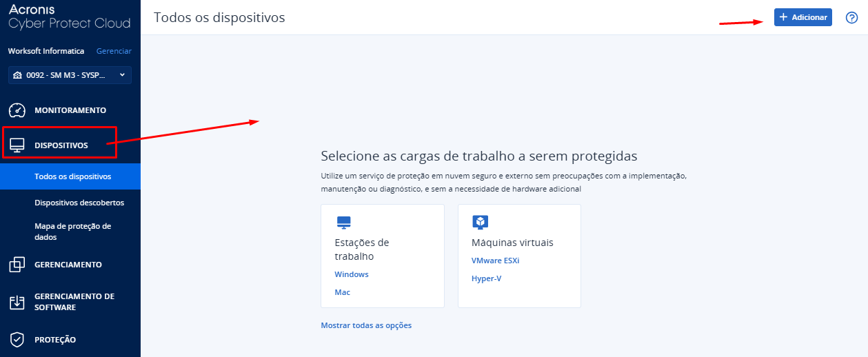
Task: Click the Dispositivos monitor icon
Action: click(x=17, y=145)
